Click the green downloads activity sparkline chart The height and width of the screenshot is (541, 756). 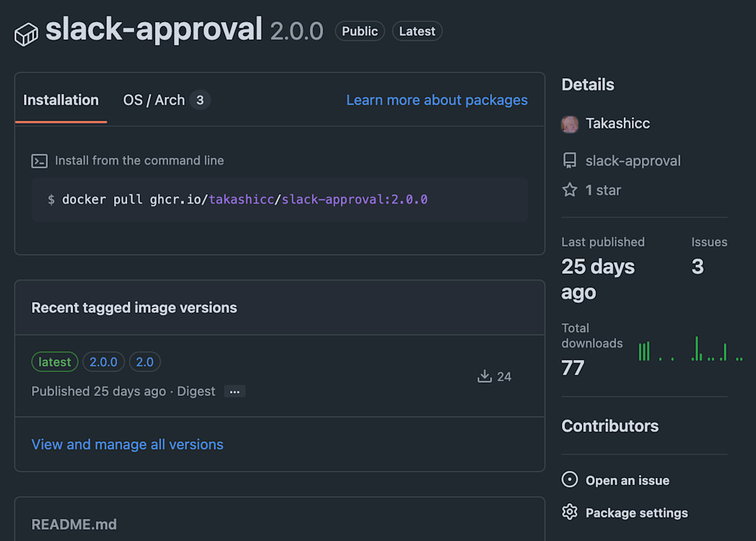[x=690, y=348]
